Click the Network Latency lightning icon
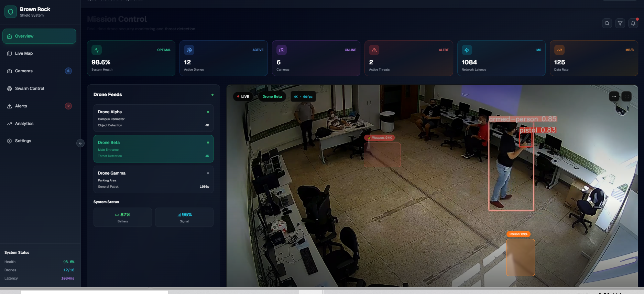The width and height of the screenshot is (644, 294). 467,50
